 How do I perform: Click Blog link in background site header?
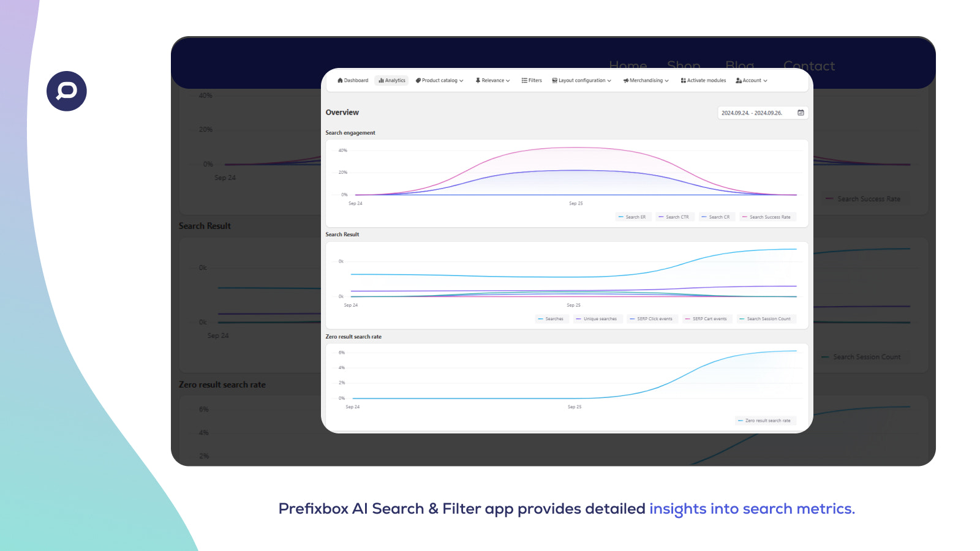click(x=740, y=66)
